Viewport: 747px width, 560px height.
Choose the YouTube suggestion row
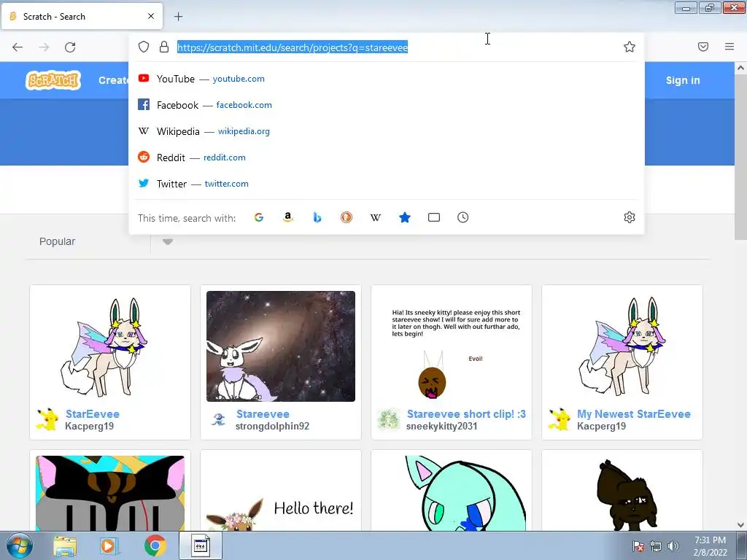[x=387, y=79]
